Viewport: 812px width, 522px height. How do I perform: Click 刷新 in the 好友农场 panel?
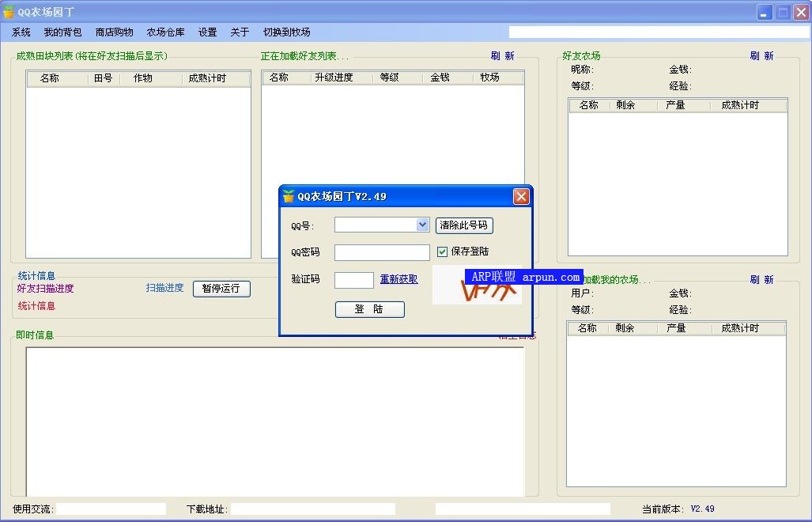pyautogui.click(x=761, y=56)
